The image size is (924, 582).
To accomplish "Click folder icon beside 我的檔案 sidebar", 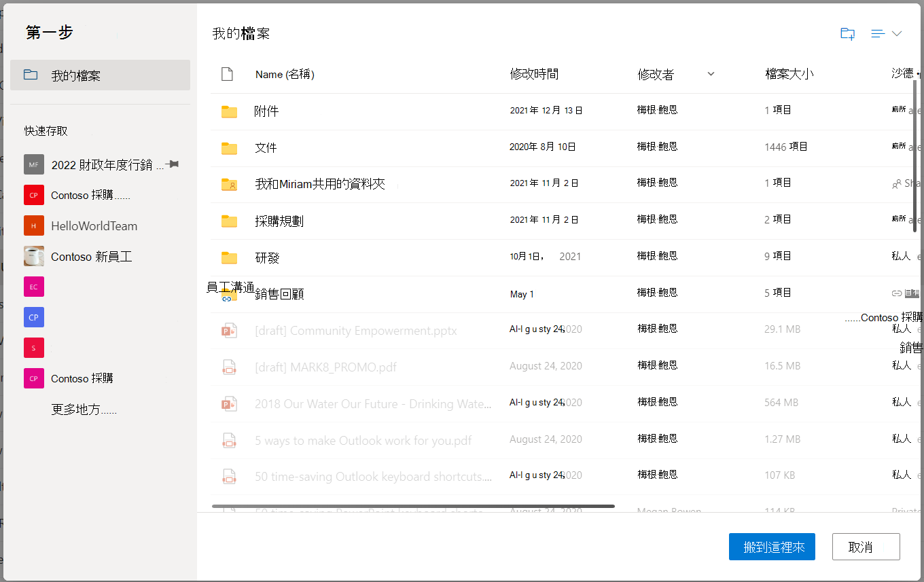I will pyautogui.click(x=31, y=75).
